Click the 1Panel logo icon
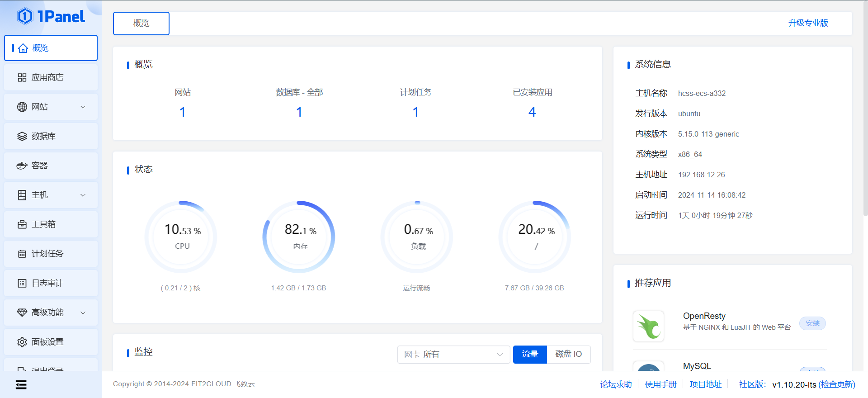Viewport: 868px width, 398px height. pos(25,17)
